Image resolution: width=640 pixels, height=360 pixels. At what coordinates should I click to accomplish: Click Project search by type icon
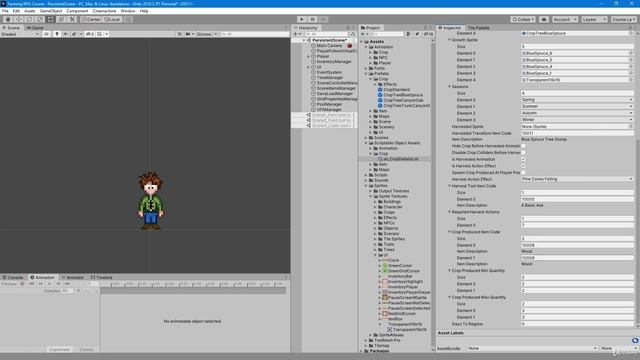point(408,34)
